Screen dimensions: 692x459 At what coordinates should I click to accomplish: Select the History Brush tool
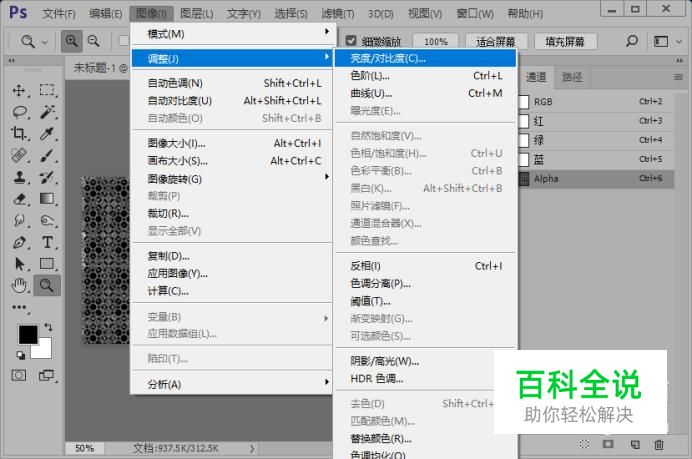point(47,177)
